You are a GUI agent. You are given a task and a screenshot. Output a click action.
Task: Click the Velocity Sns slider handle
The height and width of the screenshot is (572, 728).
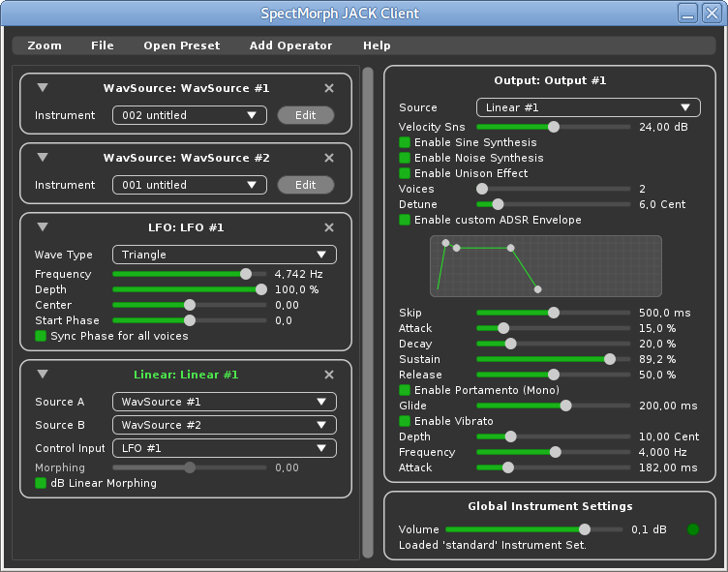pyautogui.click(x=554, y=127)
